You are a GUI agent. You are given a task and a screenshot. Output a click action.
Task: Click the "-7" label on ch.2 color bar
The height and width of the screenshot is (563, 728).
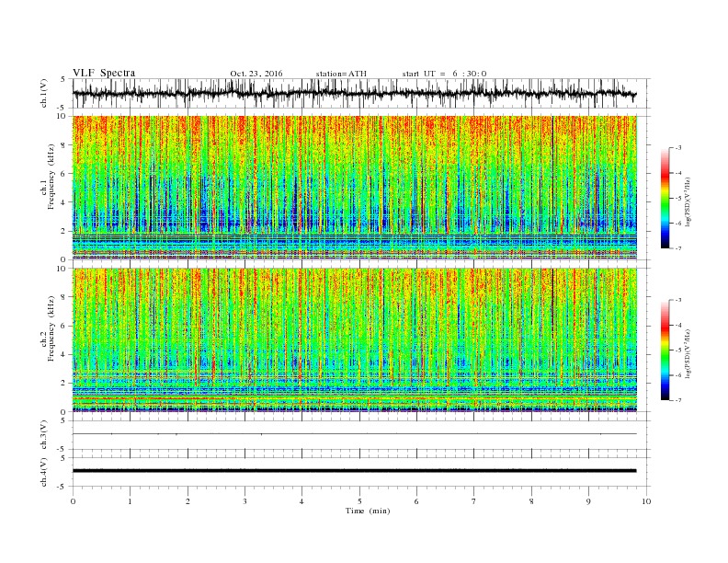(678, 400)
